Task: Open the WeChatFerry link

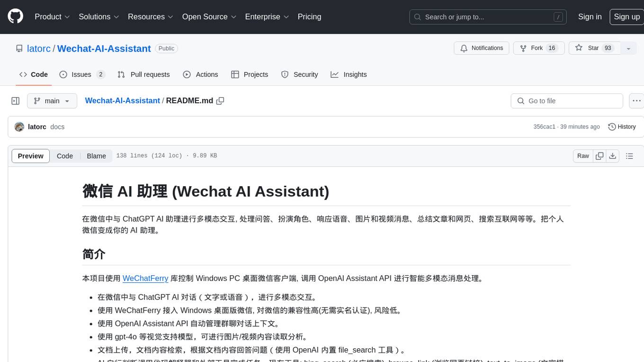Action: pos(145,278)
